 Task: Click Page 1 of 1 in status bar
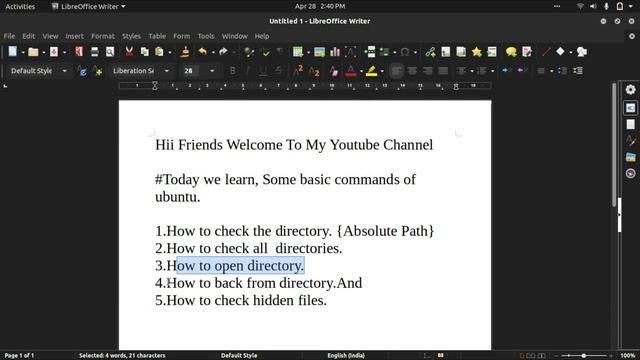click(x=19, y=356)
